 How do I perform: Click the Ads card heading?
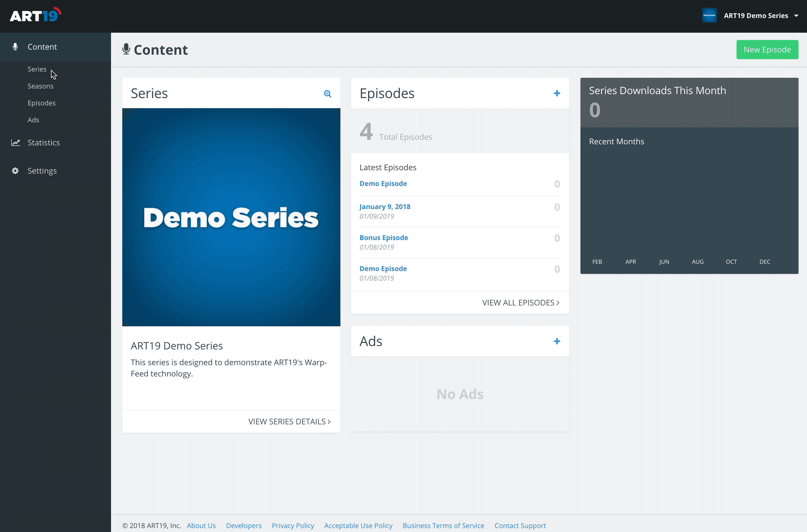point(371,341)
